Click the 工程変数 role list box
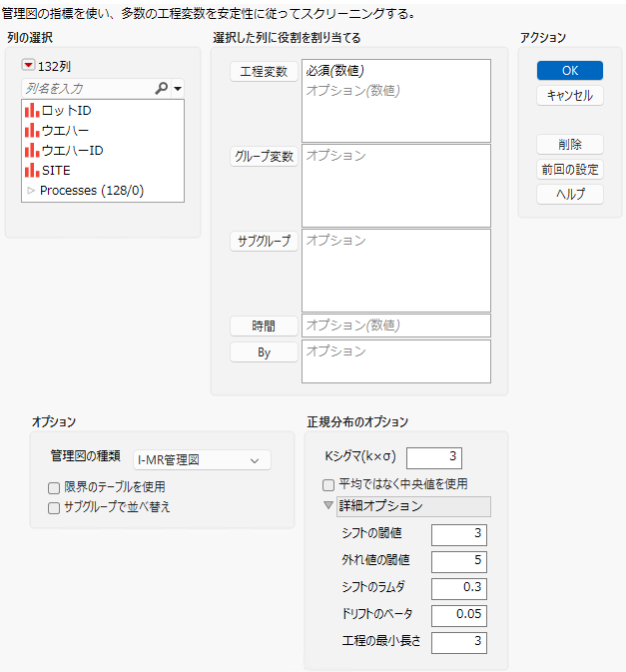Image resolution: width=626 pixels, height=672 pixels. point(396,101)
